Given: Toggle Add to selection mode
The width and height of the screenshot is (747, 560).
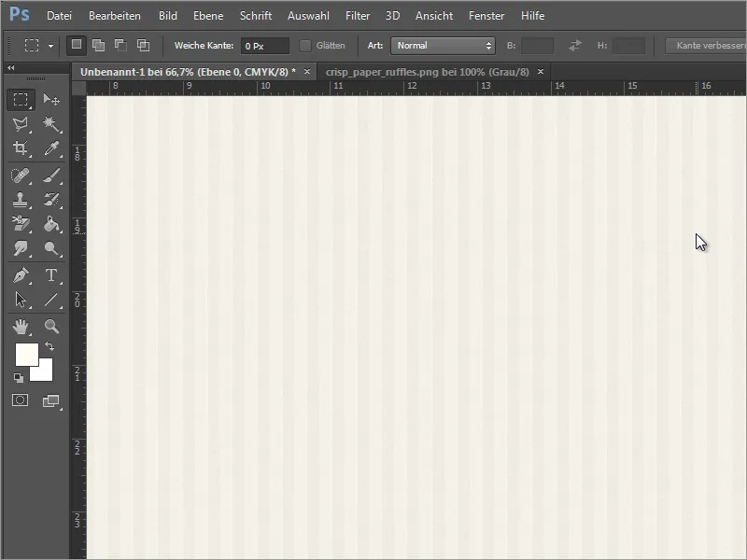Looking at the screenshot, I should [x=97, y=45].
